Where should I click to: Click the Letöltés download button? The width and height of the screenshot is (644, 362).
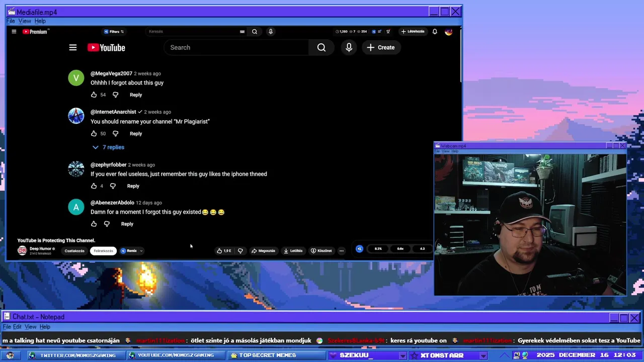click(x=293, y=251)
